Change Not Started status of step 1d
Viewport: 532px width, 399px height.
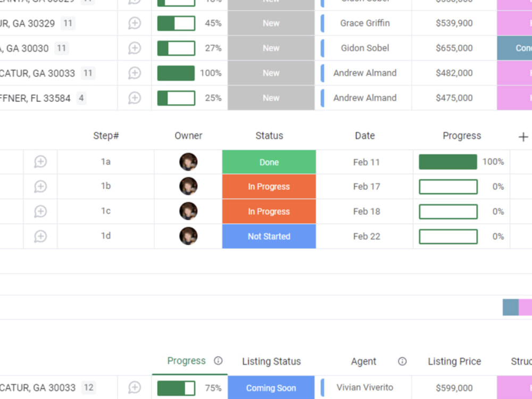(269, 236)
